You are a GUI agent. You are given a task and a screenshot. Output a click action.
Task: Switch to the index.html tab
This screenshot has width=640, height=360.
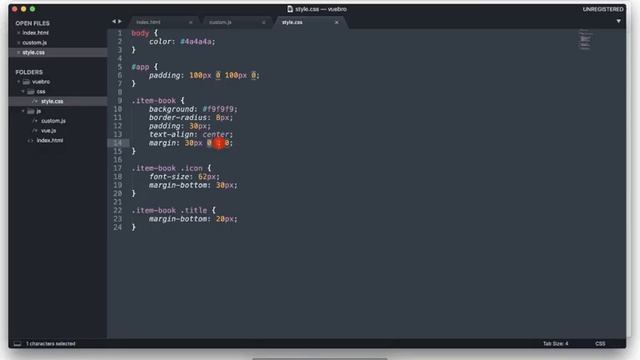pyautogui.click(x=163, y=22)
